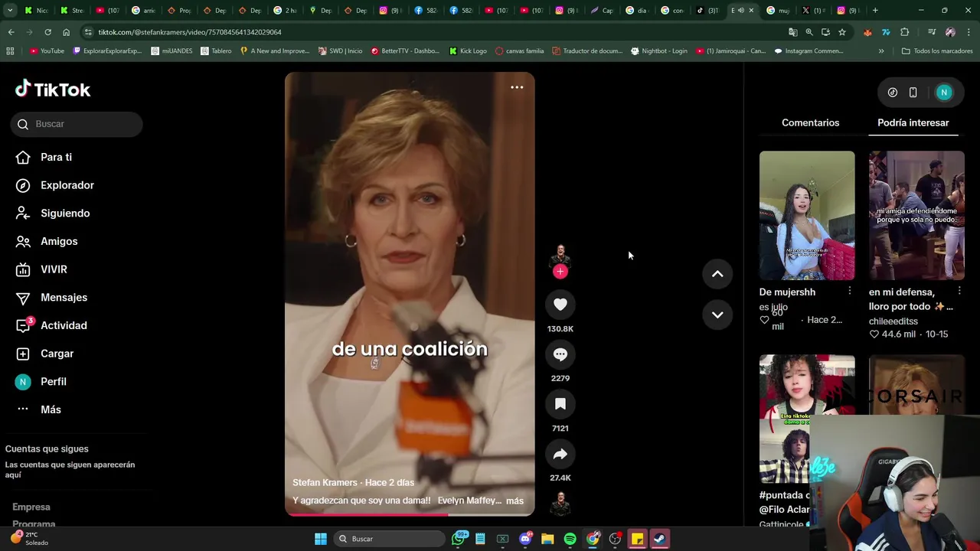Click the taskbar Buscar search box
Image resolution: width=980 pixels, height=551 pixels.
[390, 539]
